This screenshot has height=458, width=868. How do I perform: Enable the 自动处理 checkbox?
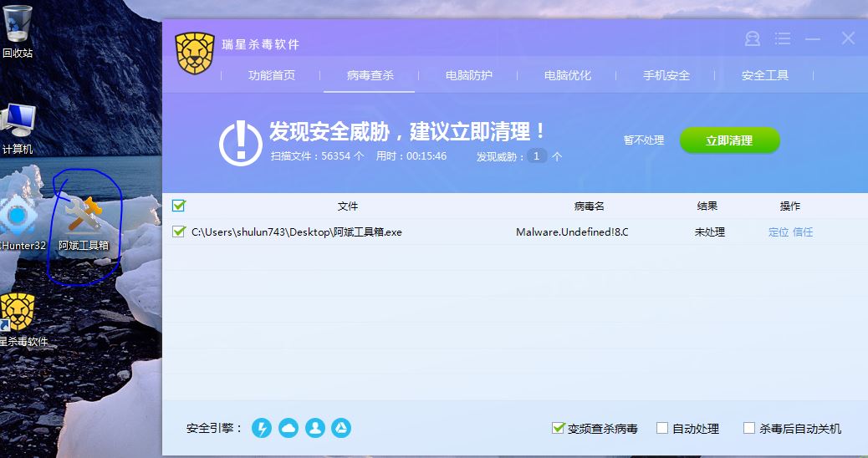(x=662, y=428)
